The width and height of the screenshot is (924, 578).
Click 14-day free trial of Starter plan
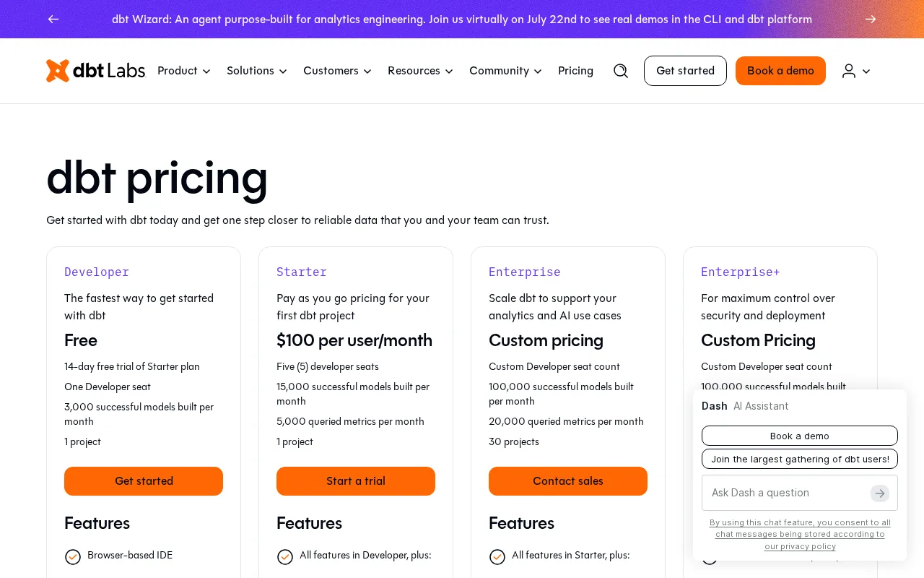coord(132,367)
